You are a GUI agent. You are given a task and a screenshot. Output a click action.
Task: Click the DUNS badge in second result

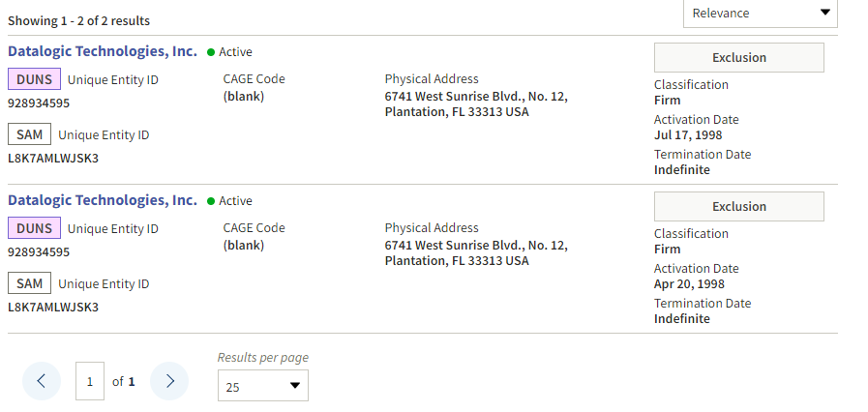click(x=34, y=228)
